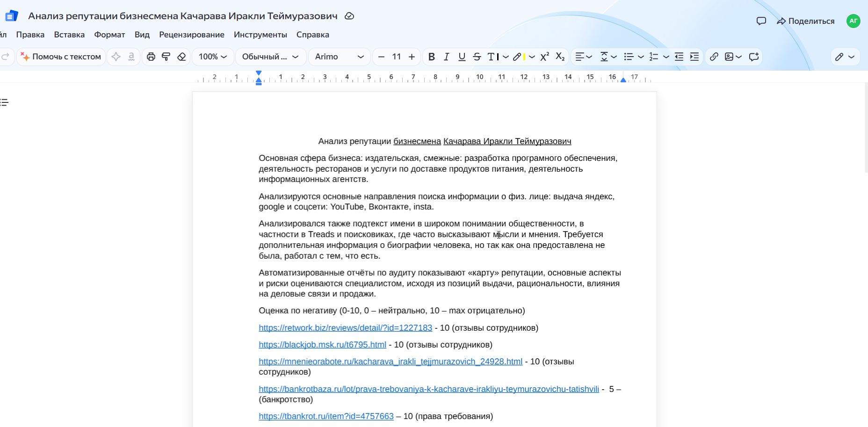This screenshot has height=427, width=868.
Task: Apply superscript formatting
Action: coord(544,57)
